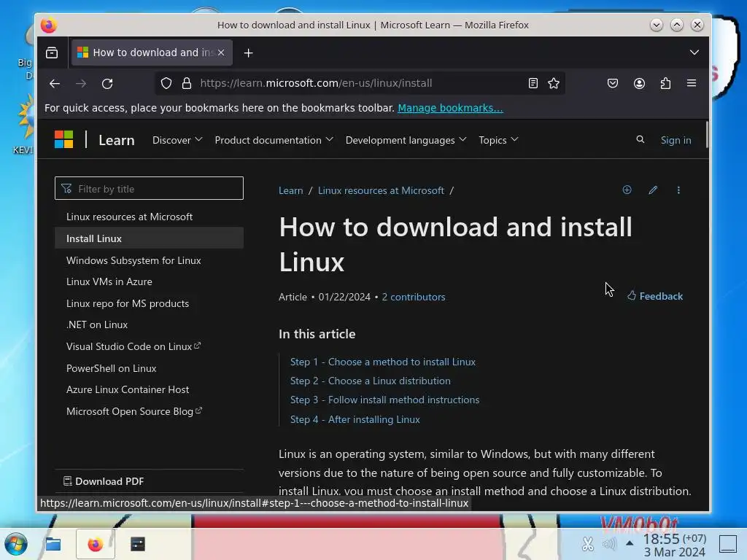747x560 pixels.
Task: Open the Firefox View icon in tab bar
Action: [x=52, y=52]
